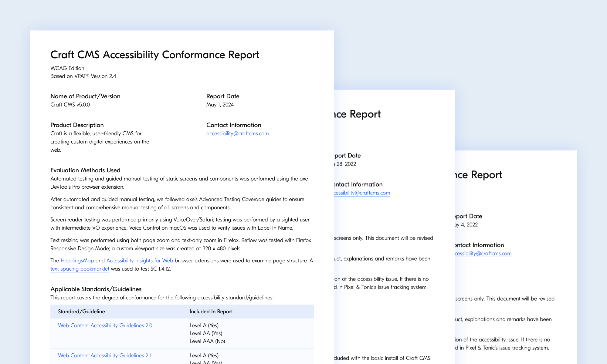Click email link in the May 4, 2022 report
This screenshot has width=607, height=364.
483,254
